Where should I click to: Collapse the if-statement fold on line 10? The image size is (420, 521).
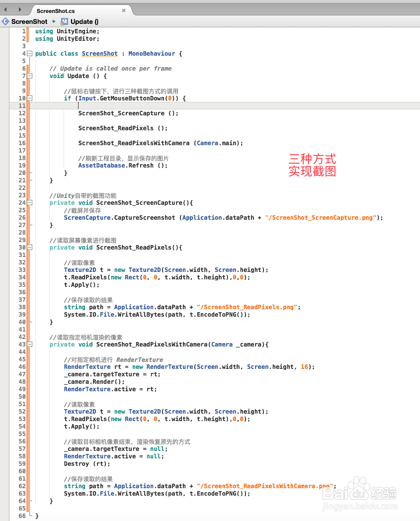[x=29, y=98]
